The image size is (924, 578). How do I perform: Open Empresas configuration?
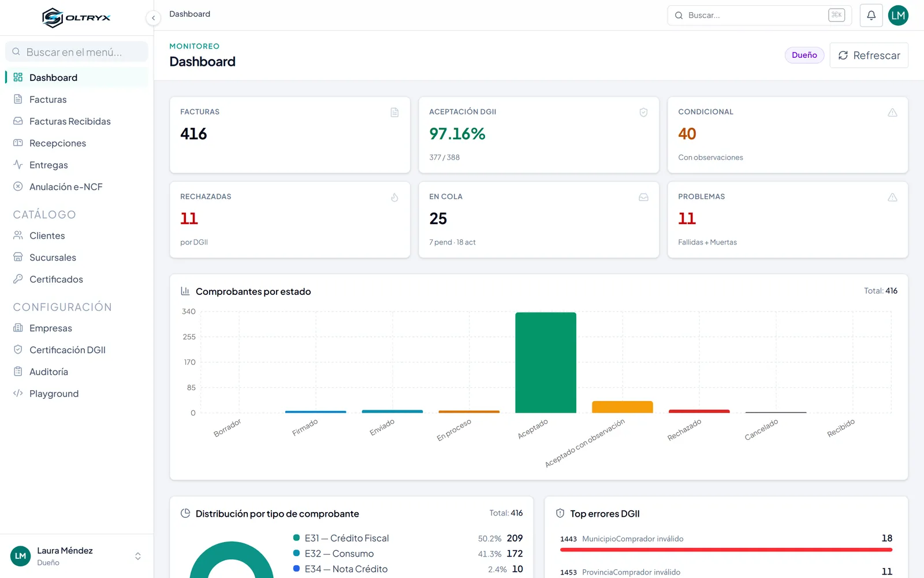click(x=76, y=328)
